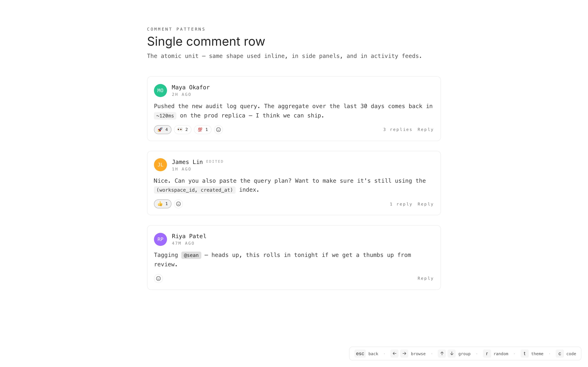Click the add-reaction smiley on Riya Patel's comment
Viewport: 588px width, 367px height.
point(158,278)
